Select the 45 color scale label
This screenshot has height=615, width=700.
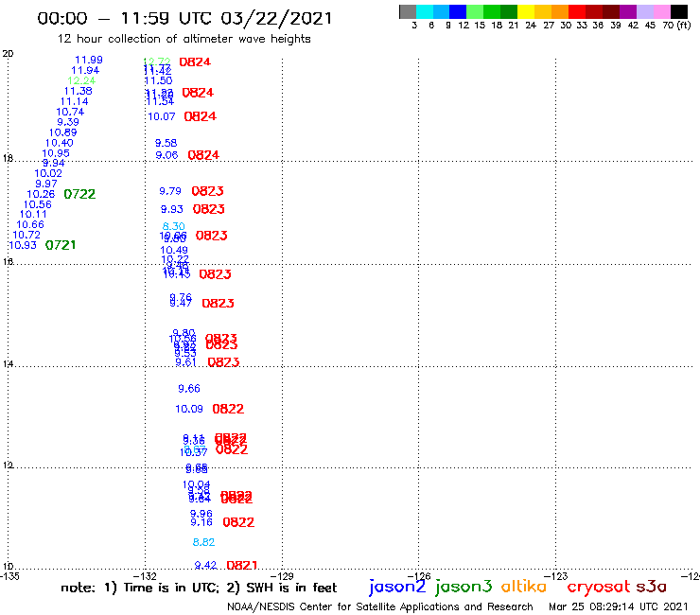650,26
